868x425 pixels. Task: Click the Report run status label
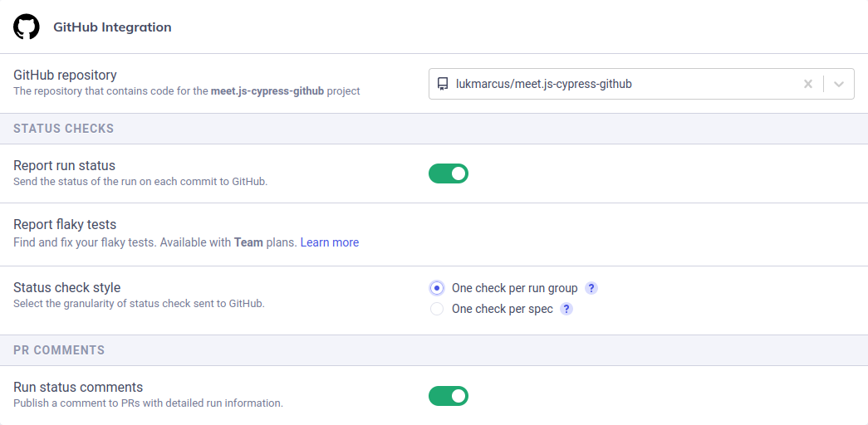[x=64, y=165]
